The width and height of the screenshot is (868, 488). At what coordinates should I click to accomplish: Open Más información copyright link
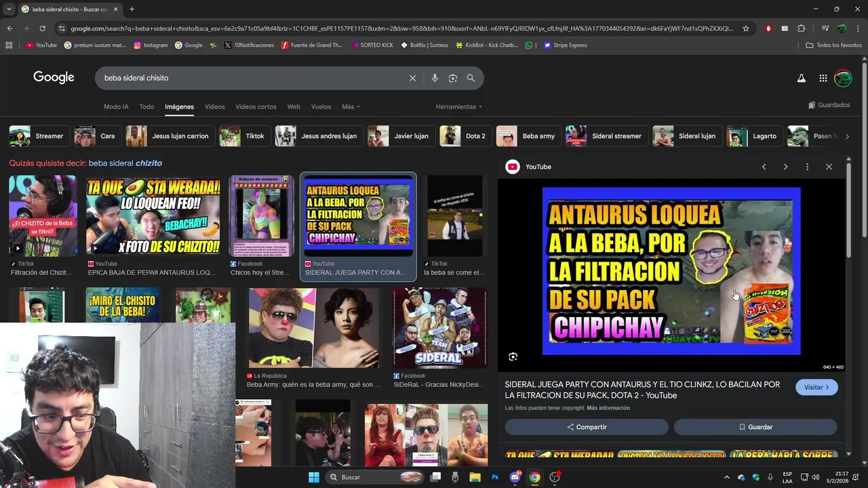click(x=608, y=408)
